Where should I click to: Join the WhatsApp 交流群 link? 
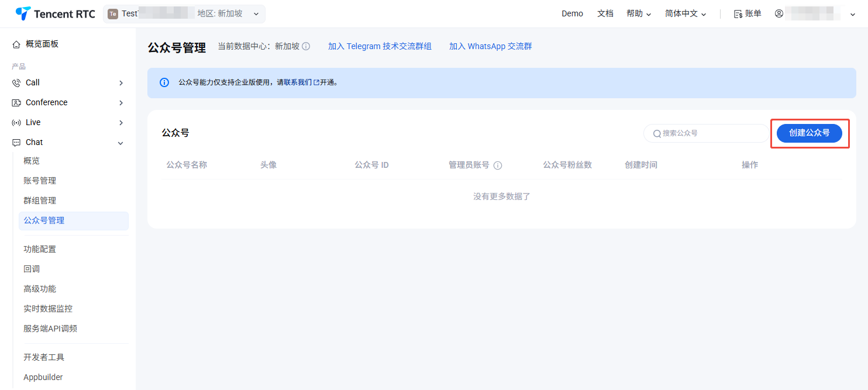tap(491, 46)
